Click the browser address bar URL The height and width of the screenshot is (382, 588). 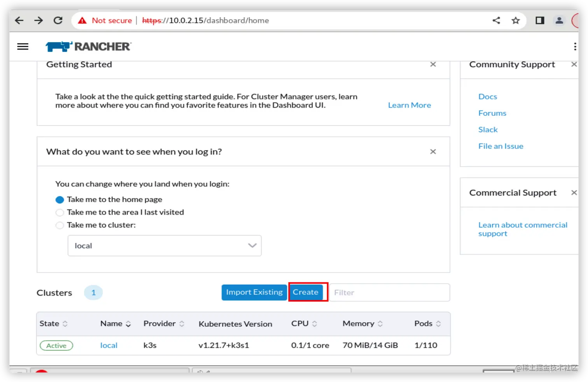[x=205, y=21]
